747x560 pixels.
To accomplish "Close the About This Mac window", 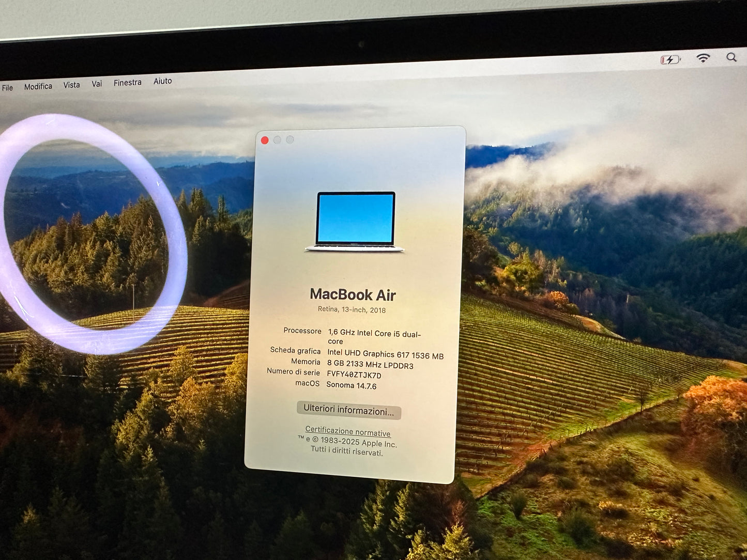I will click(265, 140).
